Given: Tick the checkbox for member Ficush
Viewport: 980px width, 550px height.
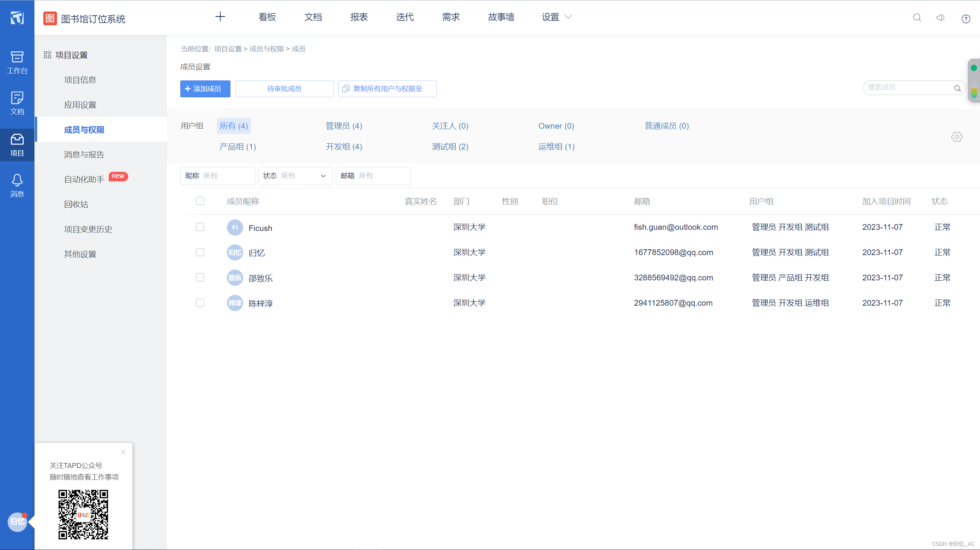Looking at the screenshot, I should [200, 227].
